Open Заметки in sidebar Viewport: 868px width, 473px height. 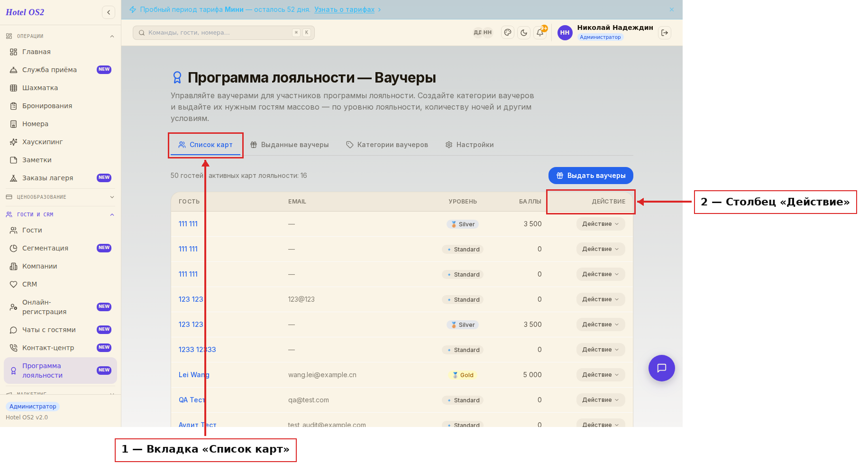click(60, 160)
